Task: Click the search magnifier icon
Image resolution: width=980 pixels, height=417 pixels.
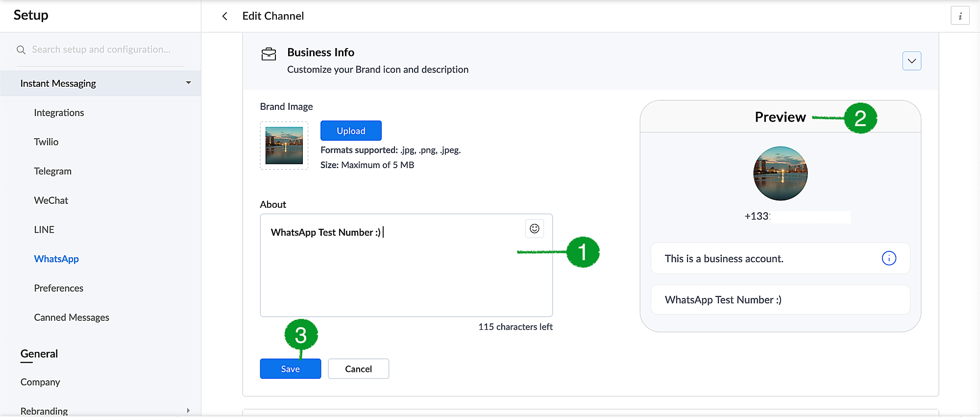Action: click(x=21, y=50)
